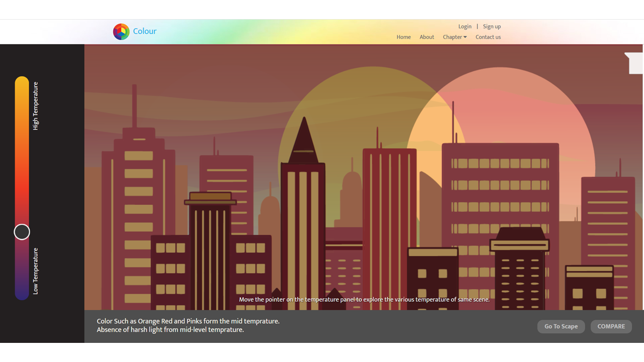The height and width of the screenshot is (362, 644).
Task: Click the "Move the pointer" instruction text
Action: (x=364, y=300)
